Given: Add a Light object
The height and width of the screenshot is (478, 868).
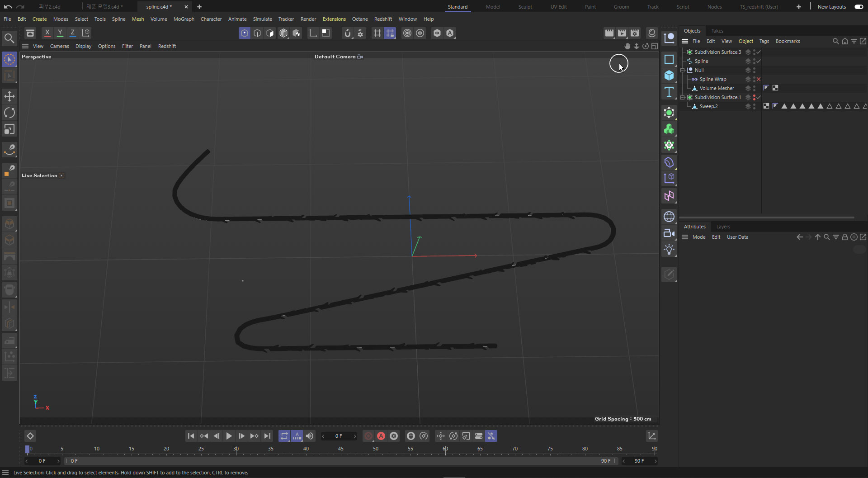Looking at the screenshot, I should tap(669, 250).
